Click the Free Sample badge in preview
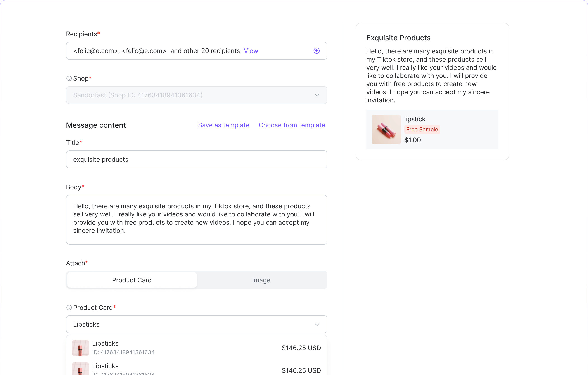Screen dimensions: 588x375 tap(422, 129)
